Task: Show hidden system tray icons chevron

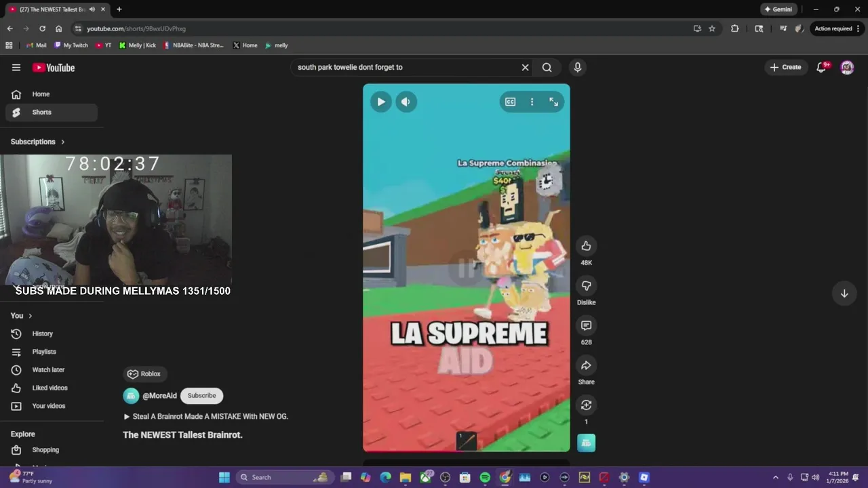Action: (x=776, y=477)
